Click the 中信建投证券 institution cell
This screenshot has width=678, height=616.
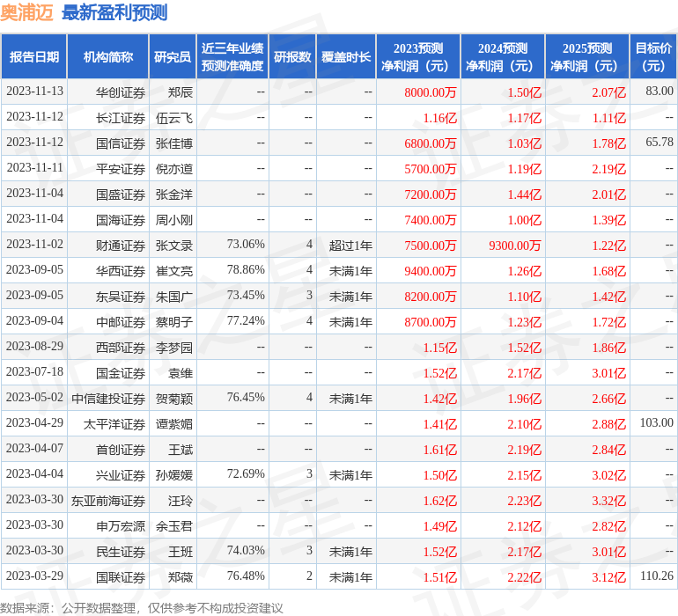[108, 399]
